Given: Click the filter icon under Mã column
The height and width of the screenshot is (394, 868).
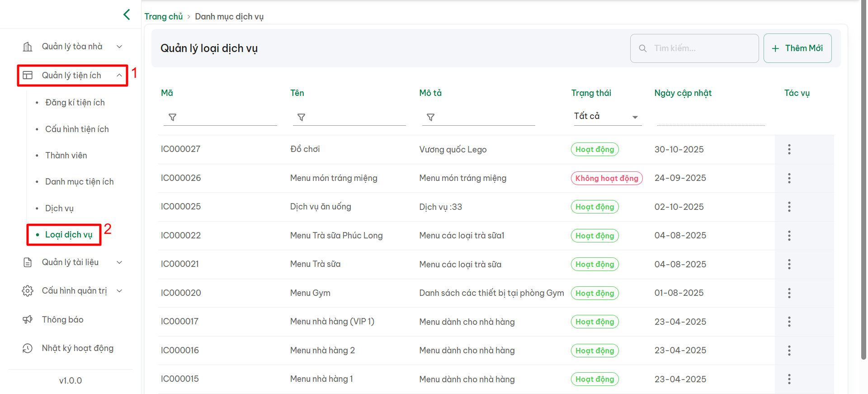Looking at the screenshot, I should tap(172, 117).
